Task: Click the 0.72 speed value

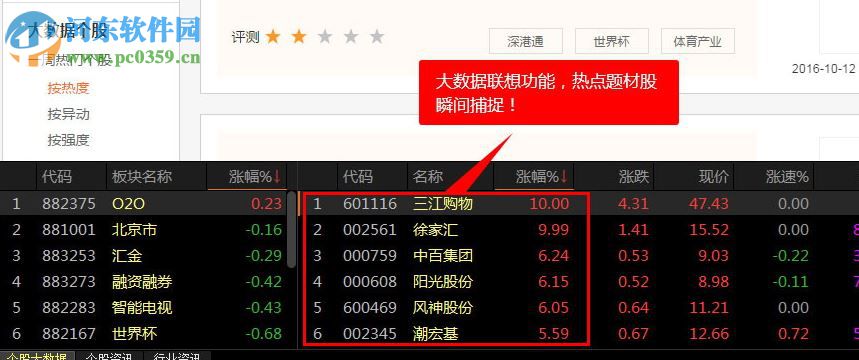Action: coord(793,333)
